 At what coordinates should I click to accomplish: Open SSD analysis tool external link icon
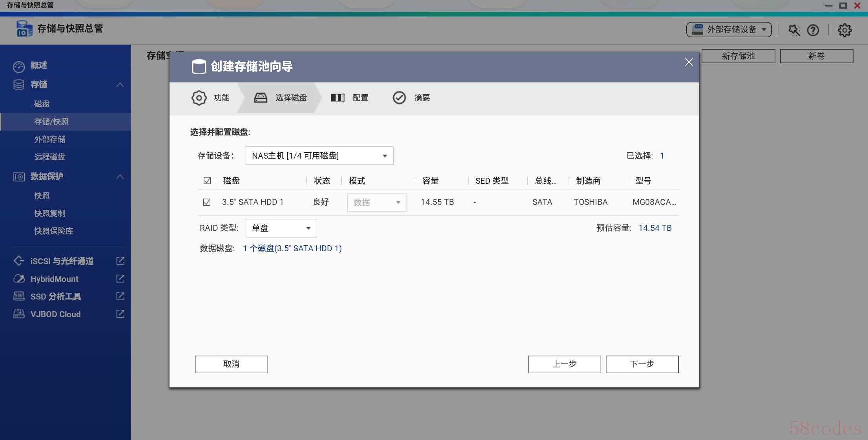120,296
